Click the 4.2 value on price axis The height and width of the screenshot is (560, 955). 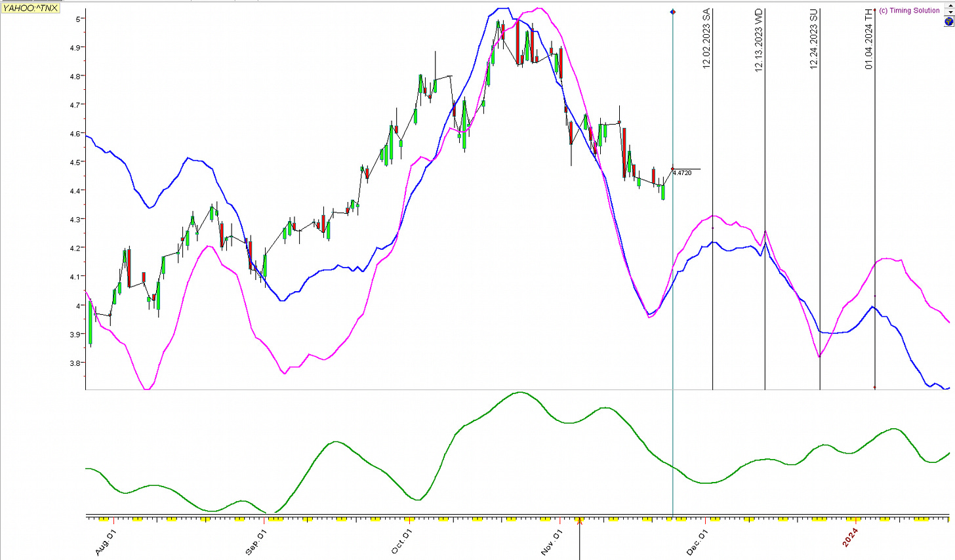pyautogui.click(x=75, y=248)
